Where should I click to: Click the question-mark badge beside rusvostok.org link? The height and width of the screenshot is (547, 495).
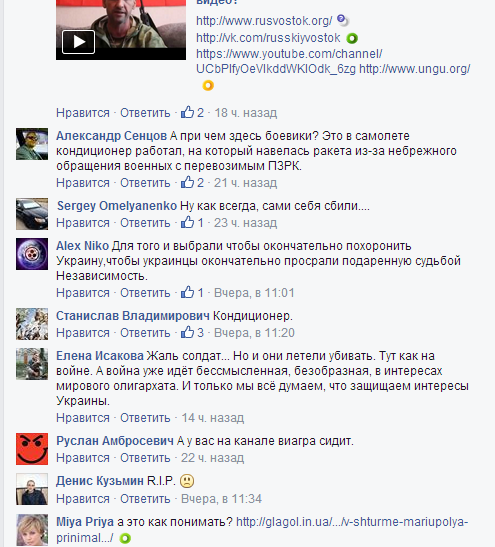[x=343, y=20]
